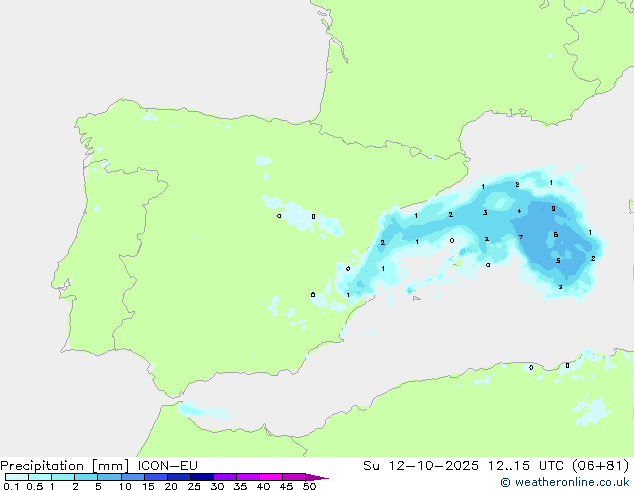Click the time range '12..15 UTC'
634x490 pixels.
526,466
